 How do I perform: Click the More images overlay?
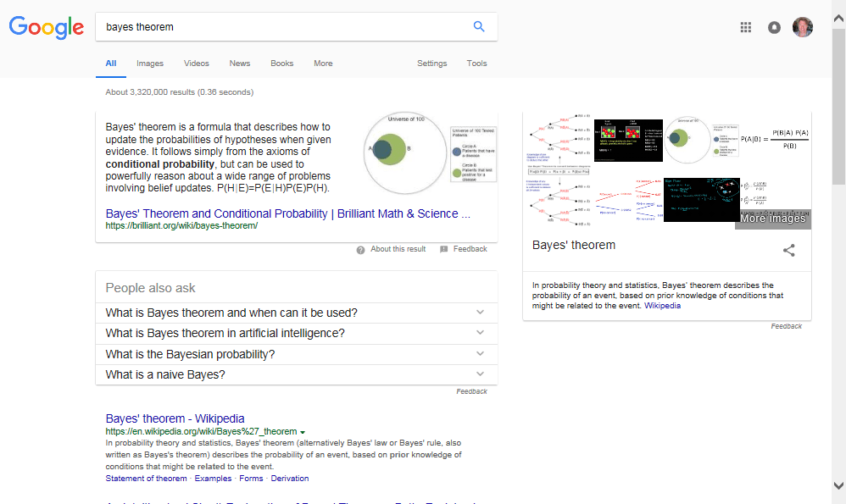coord(772,219)
